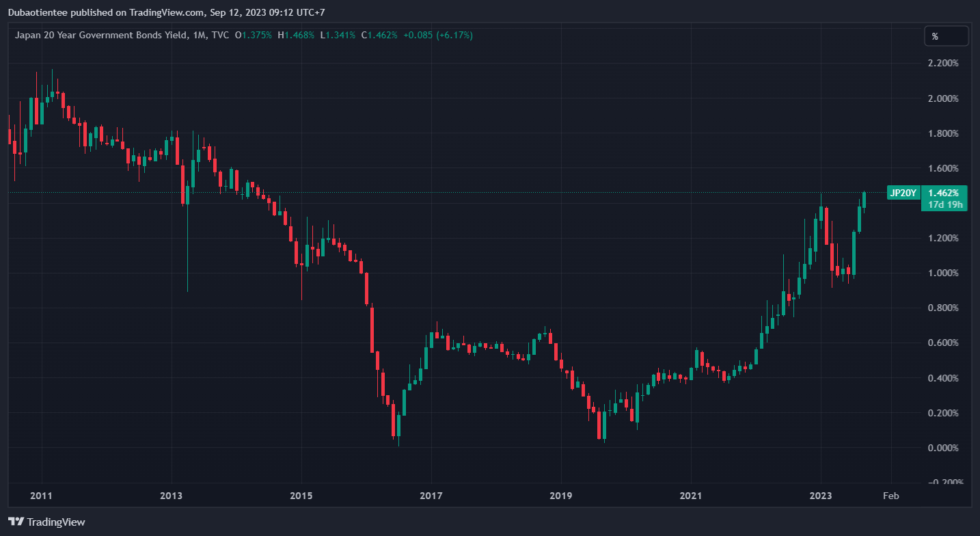Click the percent scale button
Image resolution: width=980 pixels, height=536 pixels.
click(x=946, y=36)
